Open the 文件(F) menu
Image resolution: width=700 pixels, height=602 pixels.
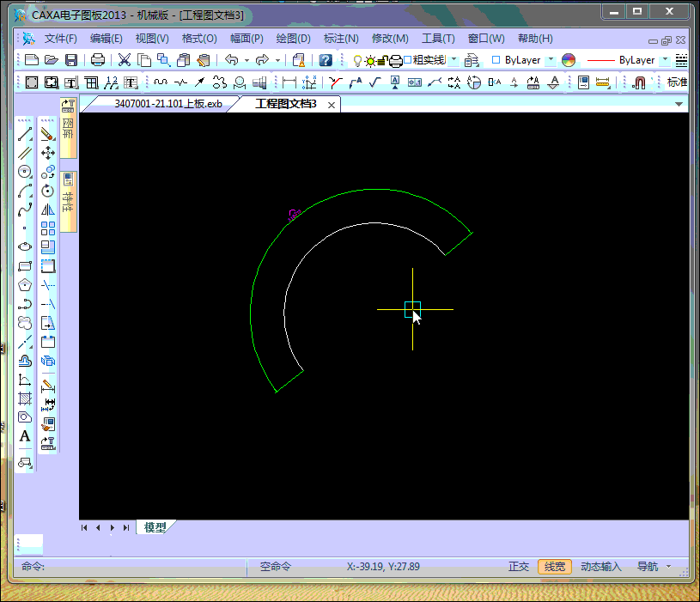tap(61, 39)
